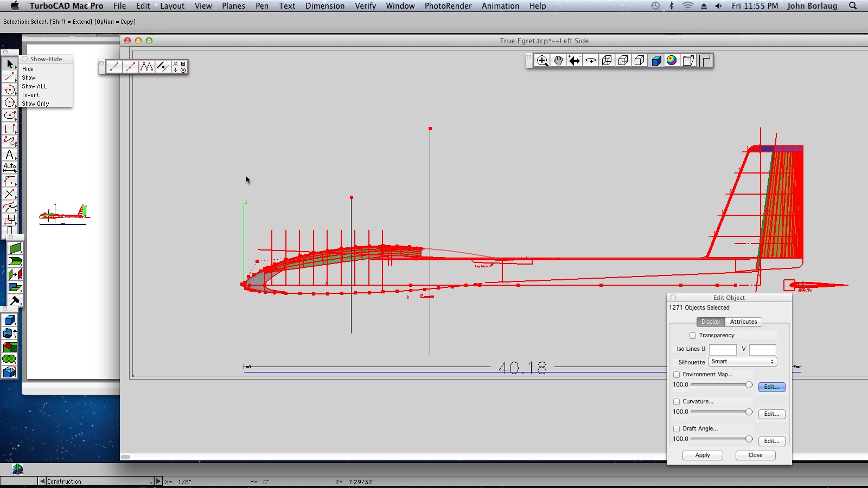
Task: Click Edit button for Environment Map
Action: point(771,387)
